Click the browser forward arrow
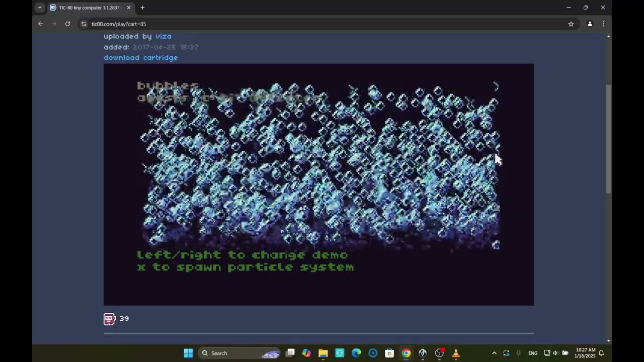The width and height of the screenshot is (644, 362). (54, 24)
